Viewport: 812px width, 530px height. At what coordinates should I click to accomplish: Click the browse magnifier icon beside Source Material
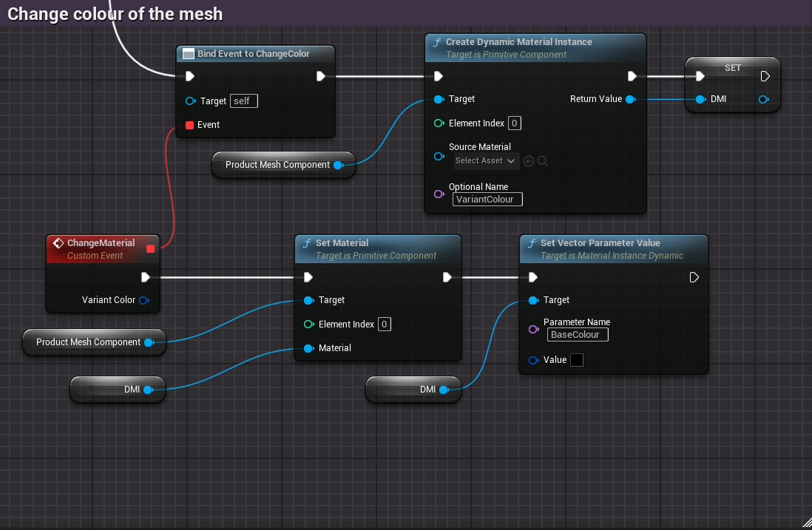point(543,161)
